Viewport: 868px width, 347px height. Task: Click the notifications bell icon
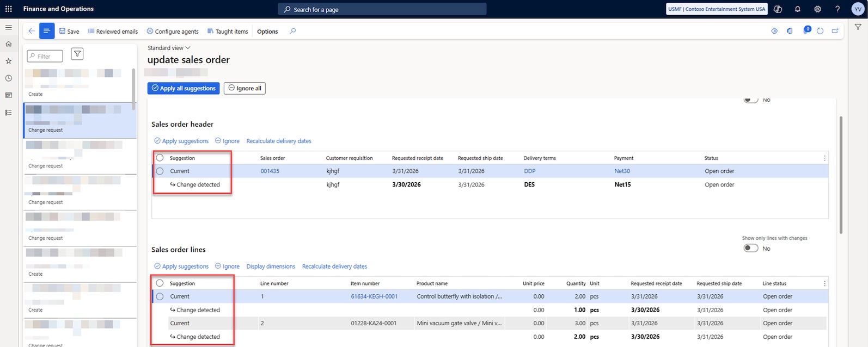pyautogui.click(x=797, y=9)
